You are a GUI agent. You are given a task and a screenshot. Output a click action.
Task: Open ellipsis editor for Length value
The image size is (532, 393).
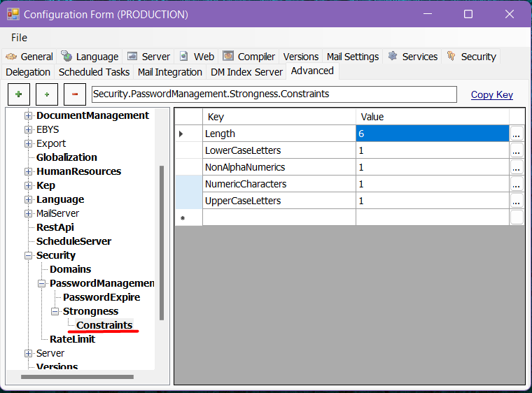tap(517, 134)
